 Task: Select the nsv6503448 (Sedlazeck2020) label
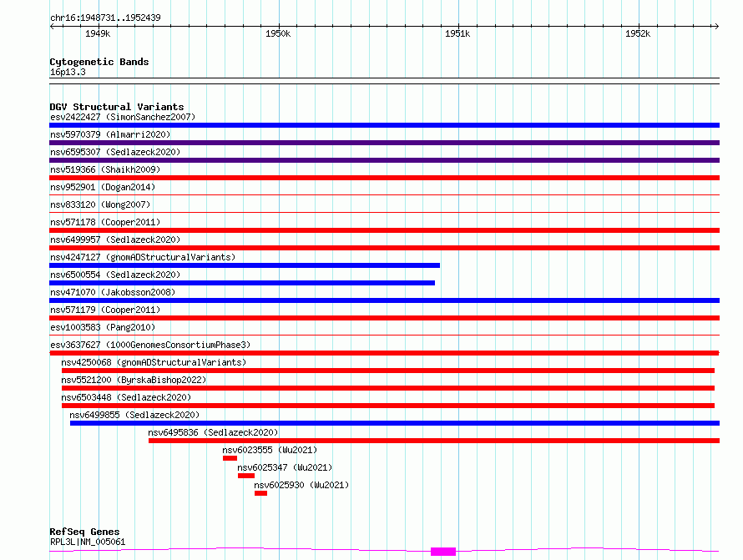pos(126,397)
